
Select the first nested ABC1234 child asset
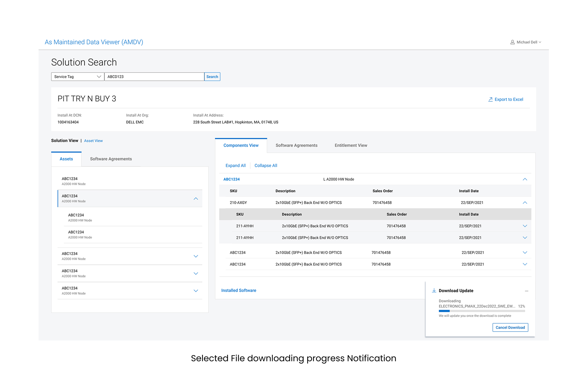[x=133, y=217]
